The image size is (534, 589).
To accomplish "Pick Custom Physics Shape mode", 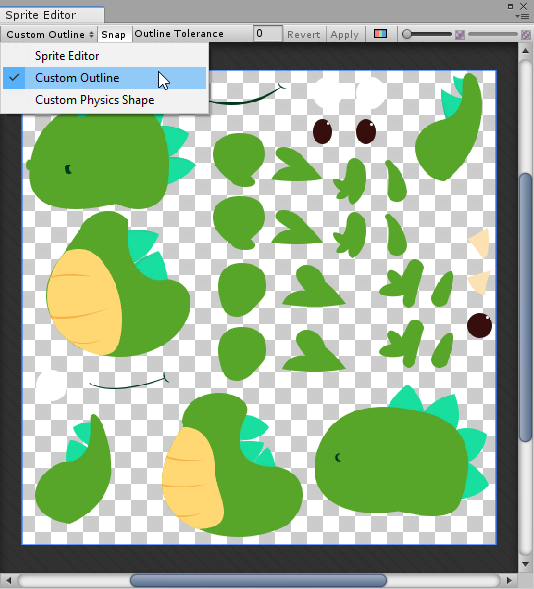I will coord(104,100).
